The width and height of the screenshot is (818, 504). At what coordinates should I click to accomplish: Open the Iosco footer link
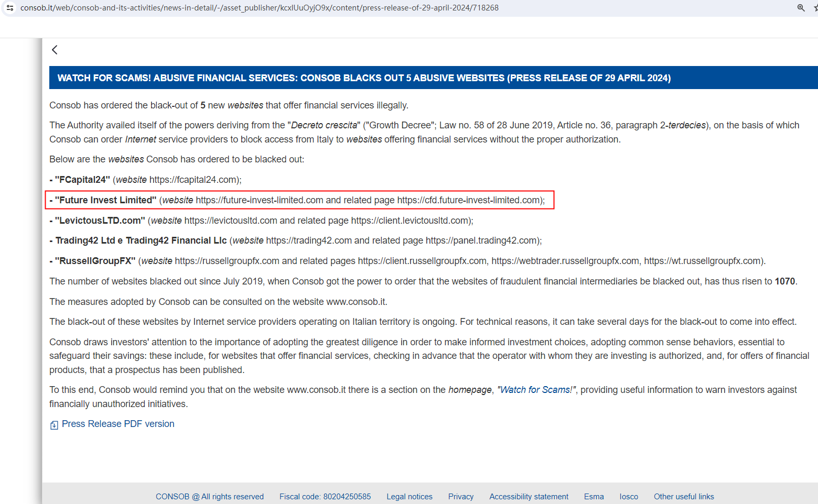click(629, 497)
